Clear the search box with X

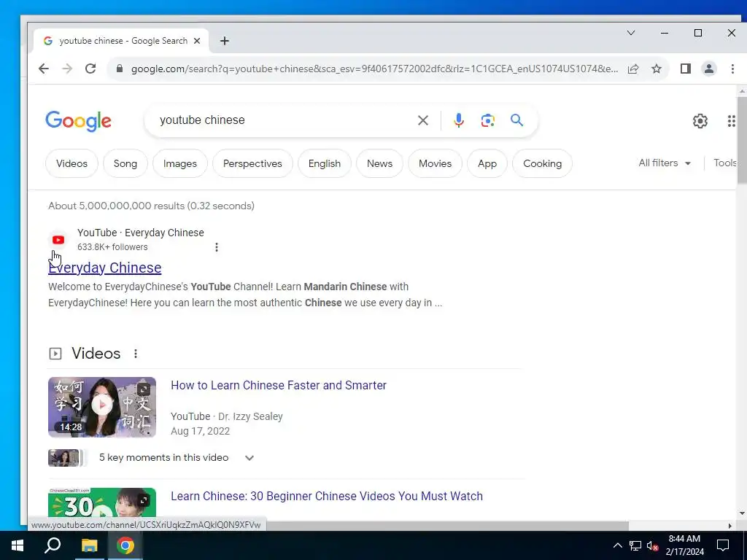pos(422,120)
